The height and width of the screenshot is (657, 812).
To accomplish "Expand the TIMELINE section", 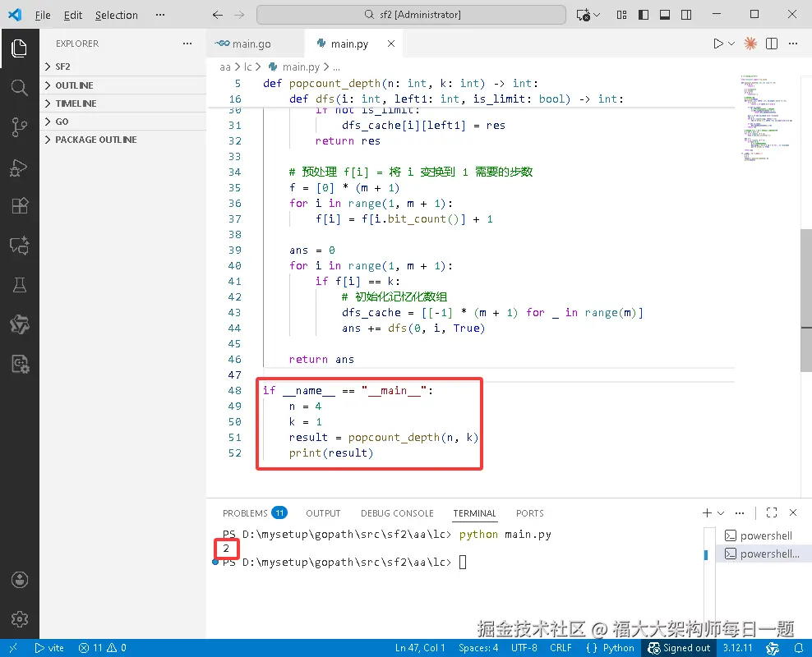I will 122,103.
